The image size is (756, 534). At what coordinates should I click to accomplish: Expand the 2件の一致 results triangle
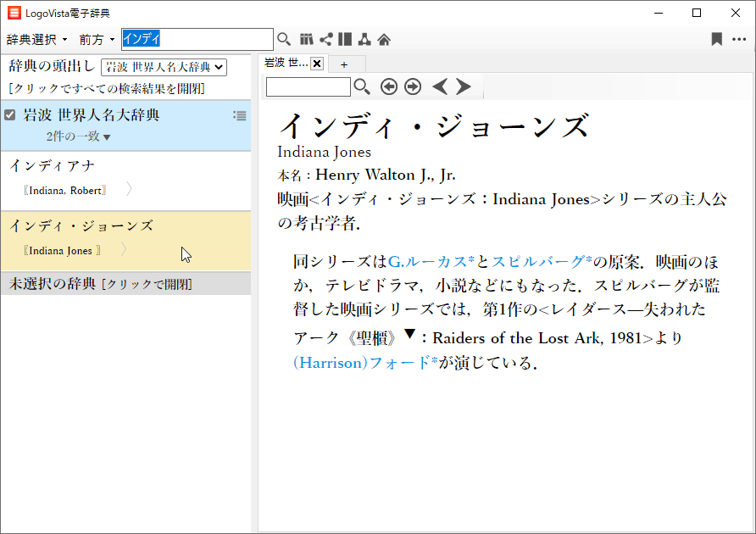tap(107, 137)
